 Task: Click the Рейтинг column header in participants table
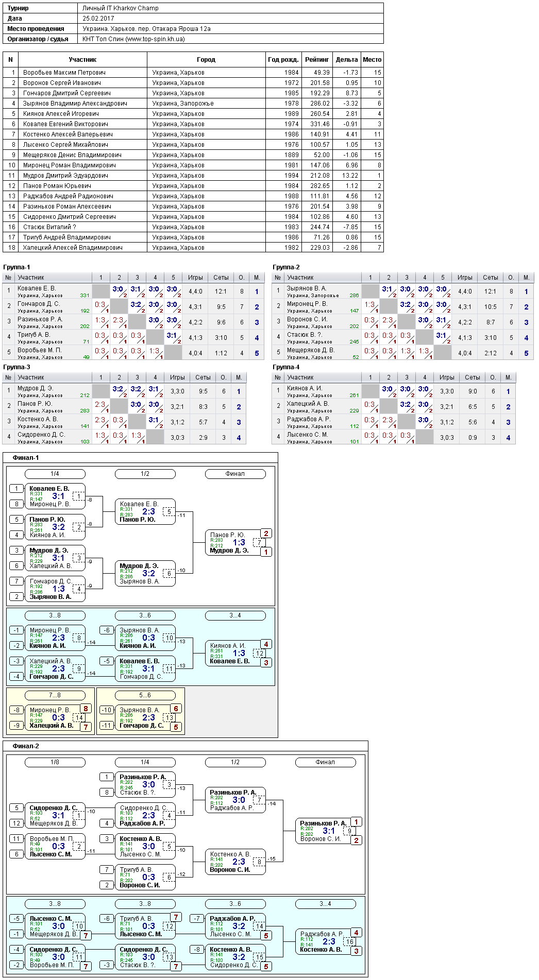point(317,60)
